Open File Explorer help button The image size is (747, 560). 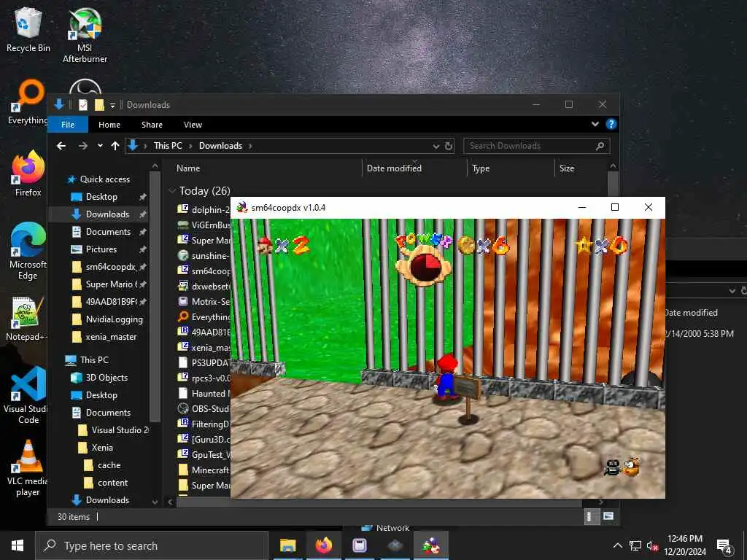point(611,124)
